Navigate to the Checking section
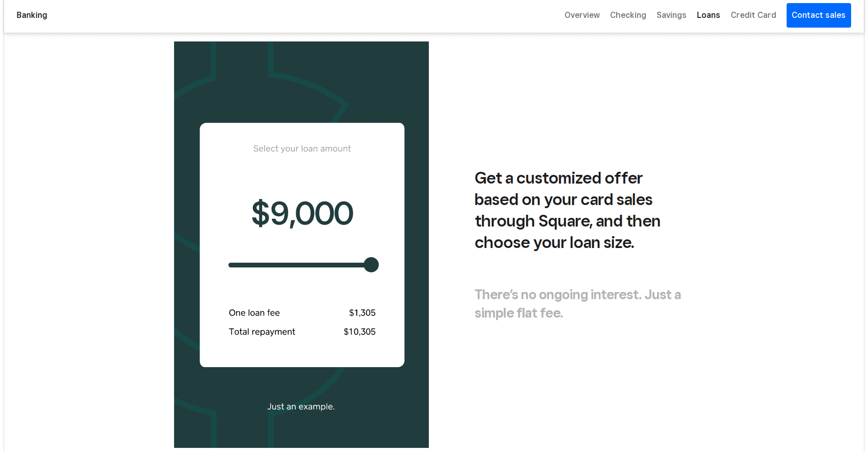This screenshot has width=868, height=451. tap(628, 15)
